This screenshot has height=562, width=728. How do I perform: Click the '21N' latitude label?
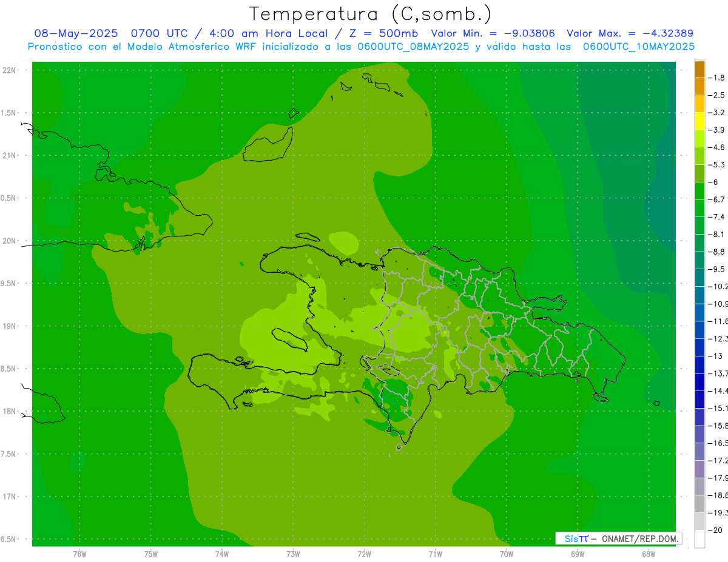tap(10, 156)
